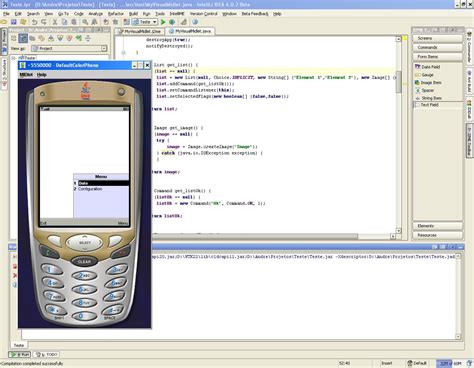
Task: Click the Debug bug icon in toolbar
Action: [x=172, y=22]
